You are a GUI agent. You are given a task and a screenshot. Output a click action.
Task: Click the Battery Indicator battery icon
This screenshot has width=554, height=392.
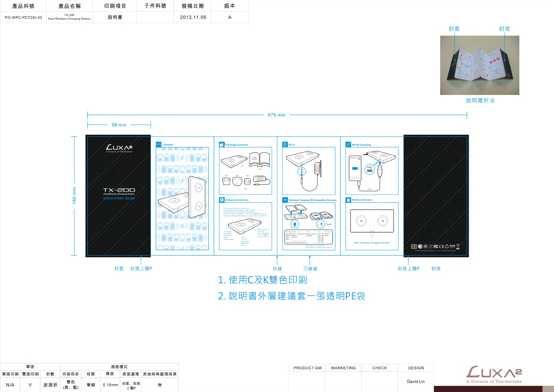click(348, 200)
